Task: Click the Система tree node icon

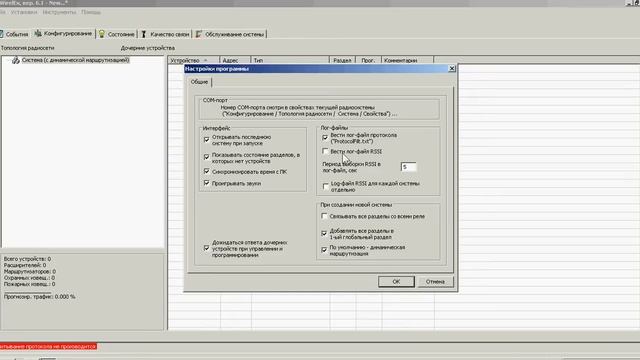Action: pyautogui.click(x=16, y=60)
